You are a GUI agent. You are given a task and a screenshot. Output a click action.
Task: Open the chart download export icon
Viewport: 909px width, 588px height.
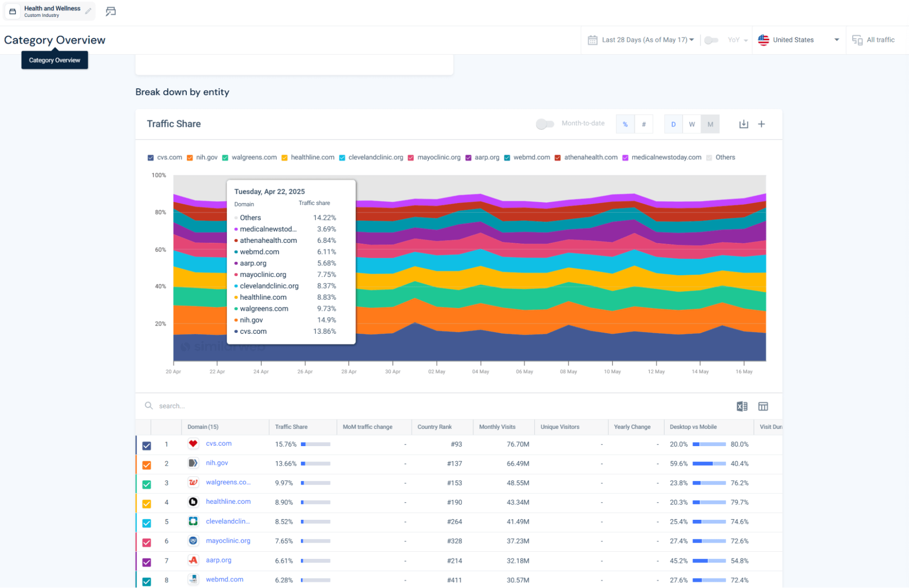click(743, 124)
